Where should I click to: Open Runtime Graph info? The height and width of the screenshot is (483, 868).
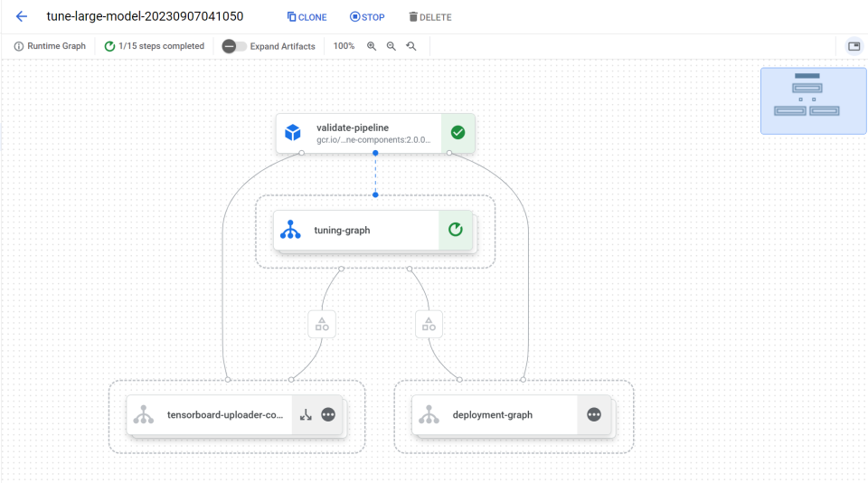coord(50,46)
